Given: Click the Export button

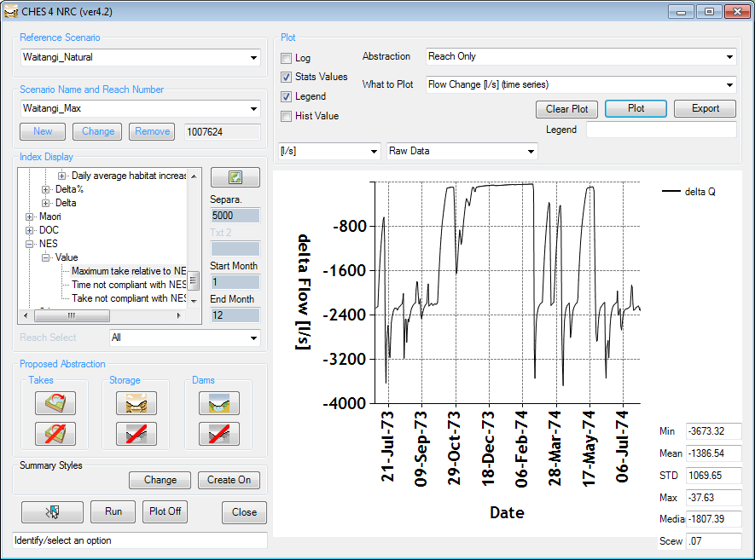Looking at the screenshot, I should (705, 109).
